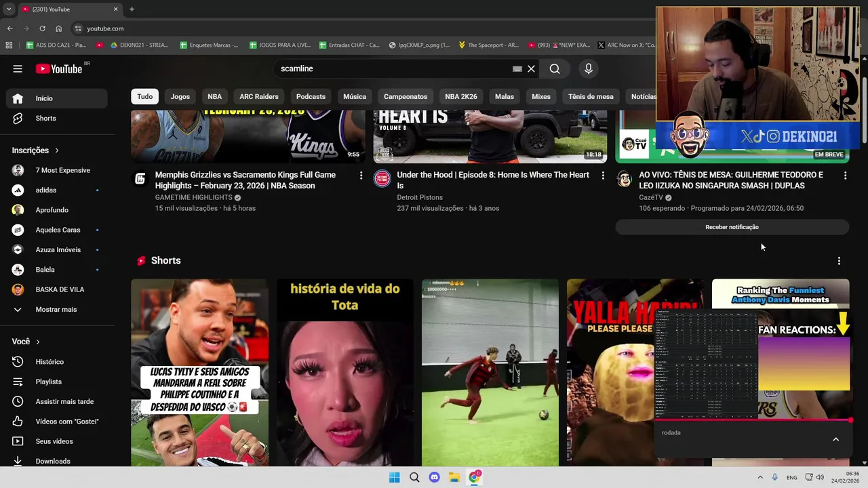Image resolution: width=868 pixels, height=488 pixels.
Task: Click the CazéTV channel avatar
Action: (x=625, y=179)
